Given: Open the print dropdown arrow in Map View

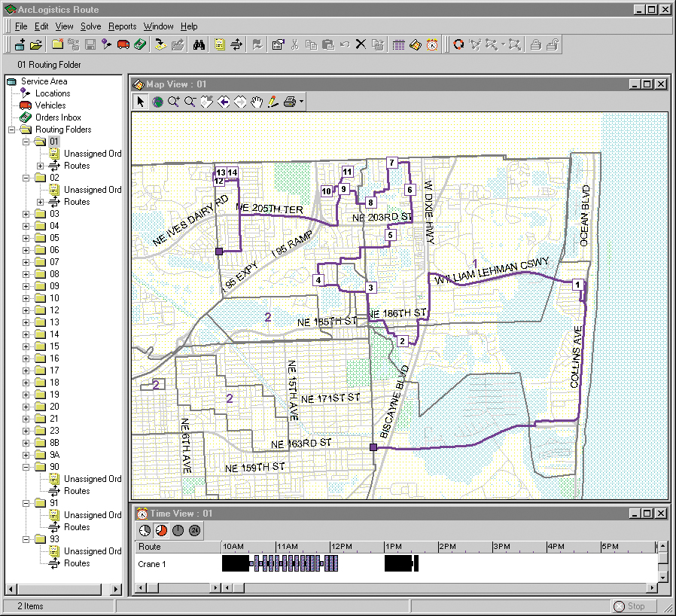Looking at the screenshot, I should (x=301, y=102).
